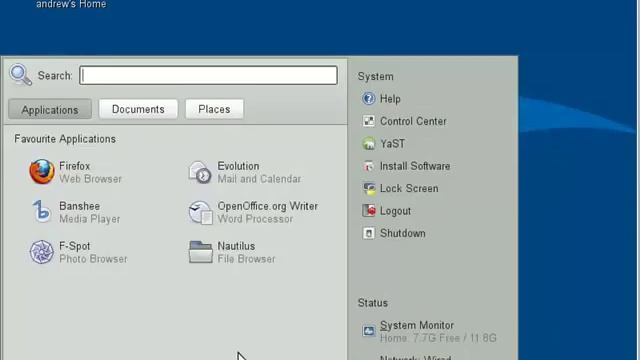Image resolution: width=640 pixels, height=360 pixels.
Task: Click the Install Software icon
Action: coord(369,166)
